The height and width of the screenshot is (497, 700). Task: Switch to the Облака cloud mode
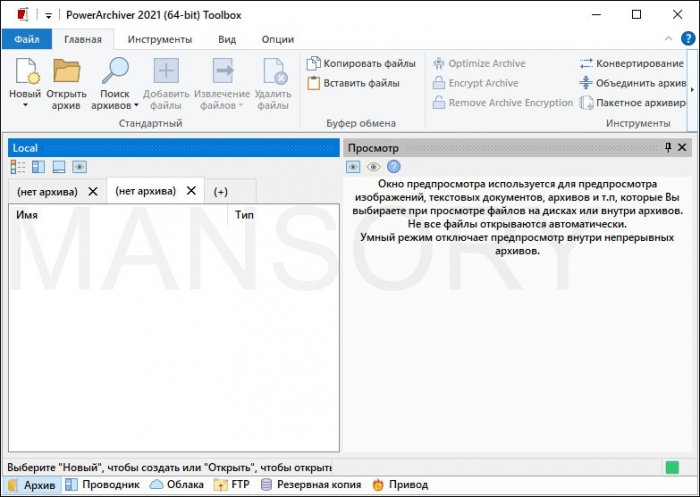click(176, 485)
